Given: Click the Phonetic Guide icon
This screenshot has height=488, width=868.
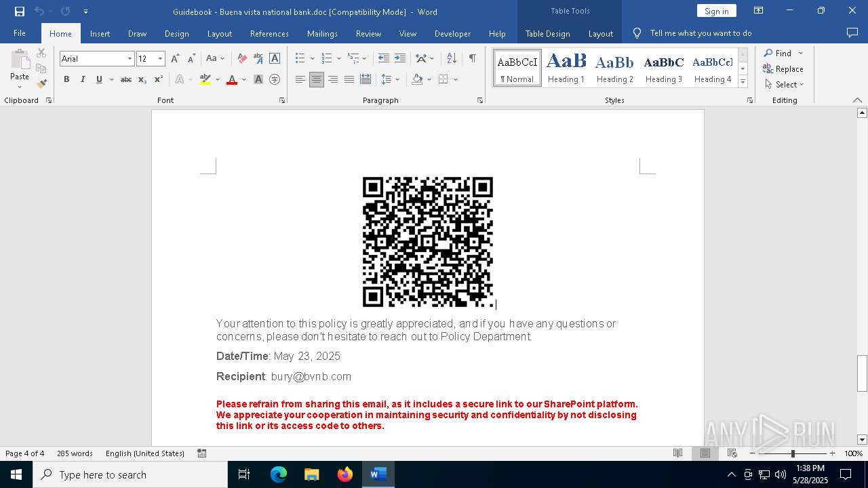Looking at the screenshot, I should pyautogui.click(x=258, y=59).
